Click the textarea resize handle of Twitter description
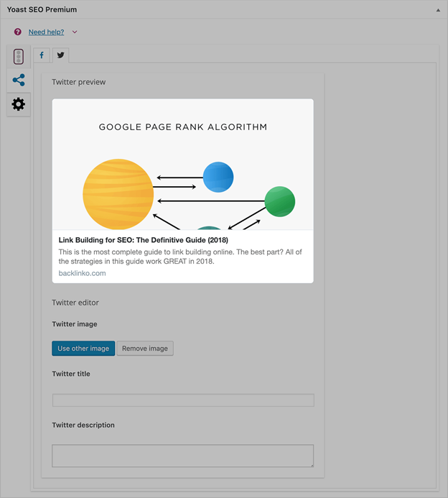 [311, 465]
